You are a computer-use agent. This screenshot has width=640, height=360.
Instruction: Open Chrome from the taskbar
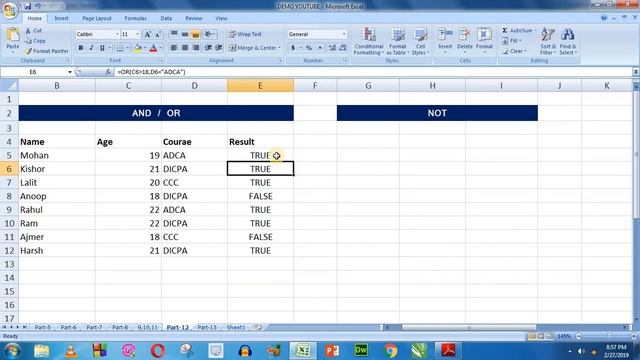pos(391,351)
